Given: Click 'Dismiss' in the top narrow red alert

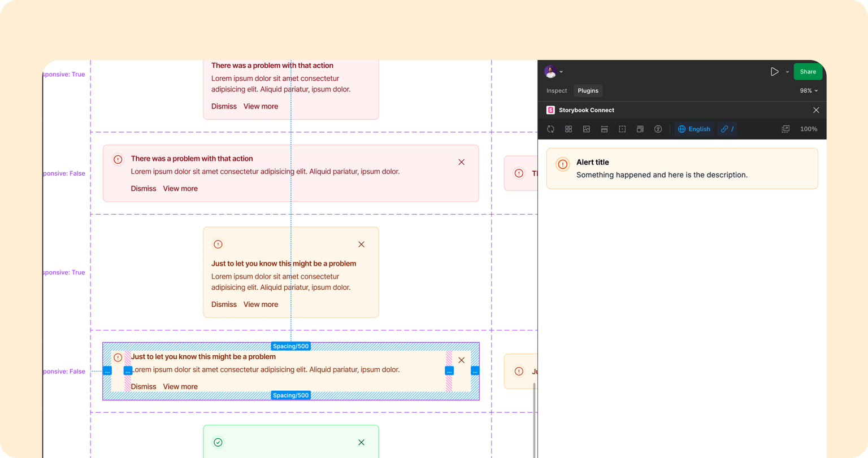Looking at the screenshot, I should pyautogui.click(x=224, y=106).
